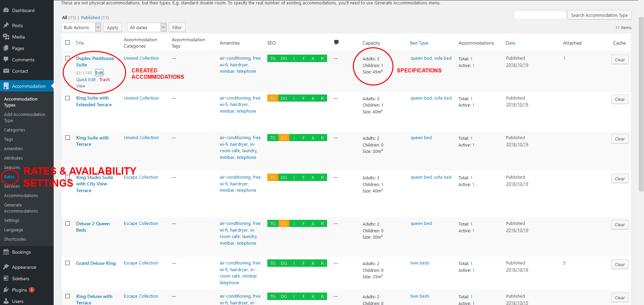This screenshot has height=305, width=644.
Task: Tick the select-all checkbox in table header
Action: pyautogui.click(x=68, y=43)
